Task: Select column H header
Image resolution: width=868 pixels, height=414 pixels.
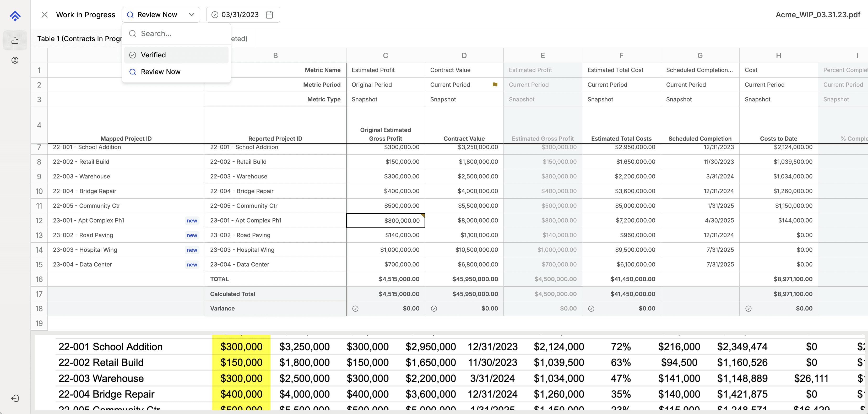Action: pyautogui.click(x=778, y=55)
